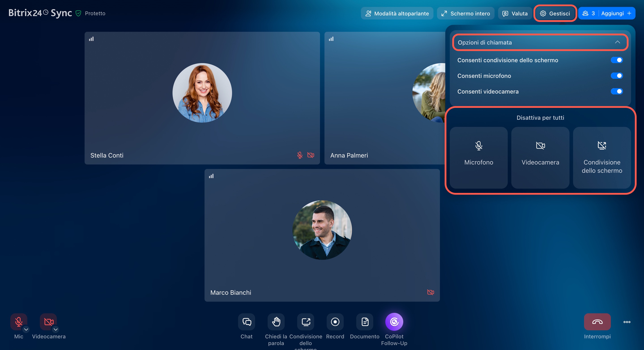The image size is (644, 350).
Task: Select Marco Bianchi's video tile
Action: pos(322,235)
